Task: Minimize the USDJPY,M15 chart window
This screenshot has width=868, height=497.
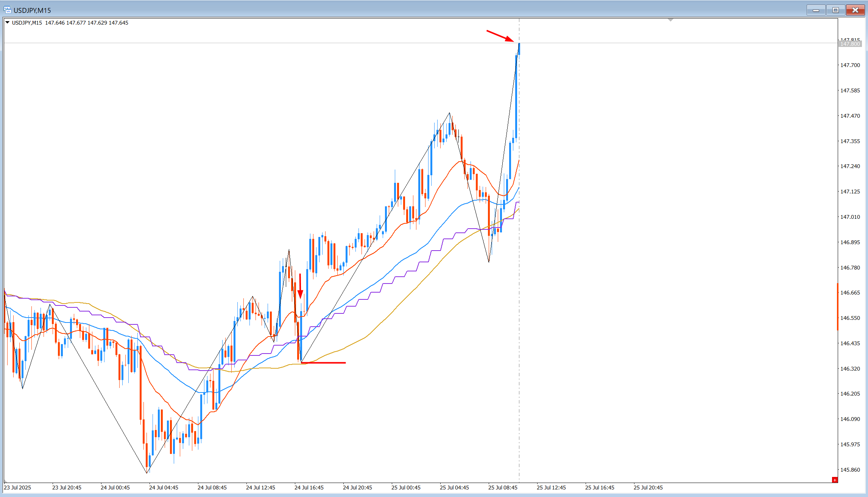Action: pyautogui.click(x=816, y=10)
